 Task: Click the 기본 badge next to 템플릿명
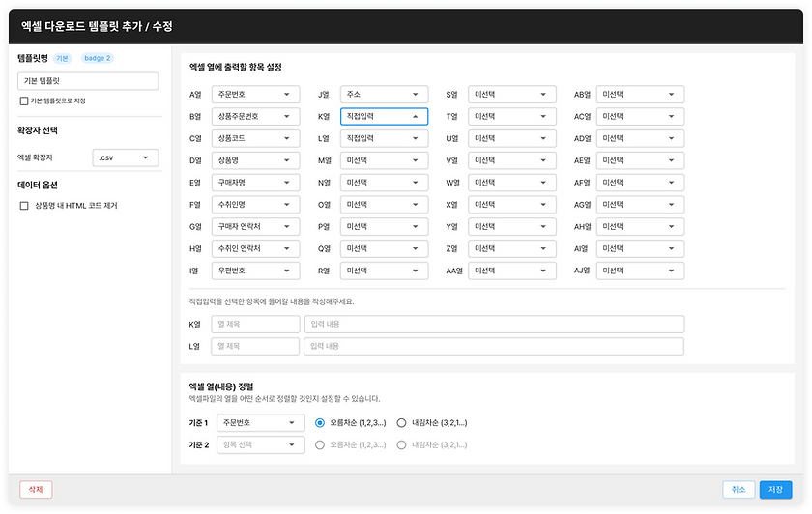(62, 59)
